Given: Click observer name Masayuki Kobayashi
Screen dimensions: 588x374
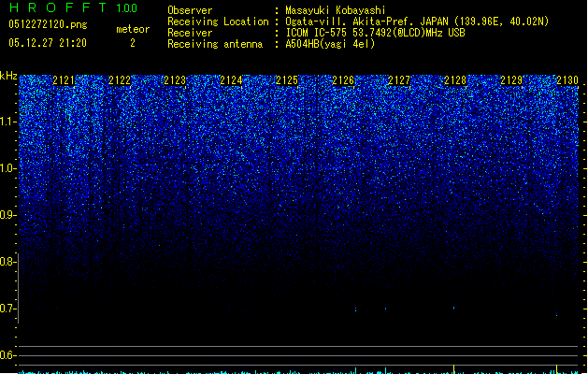Looking at the screenshot, I should [x=336, y=10].
